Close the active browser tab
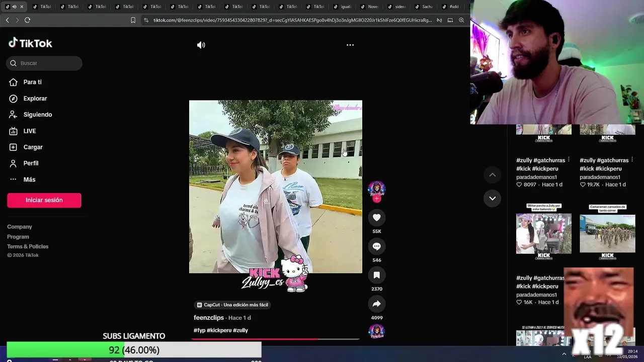Image resolution: width=644 pixels, height=362 pixels. click(22, 7)
